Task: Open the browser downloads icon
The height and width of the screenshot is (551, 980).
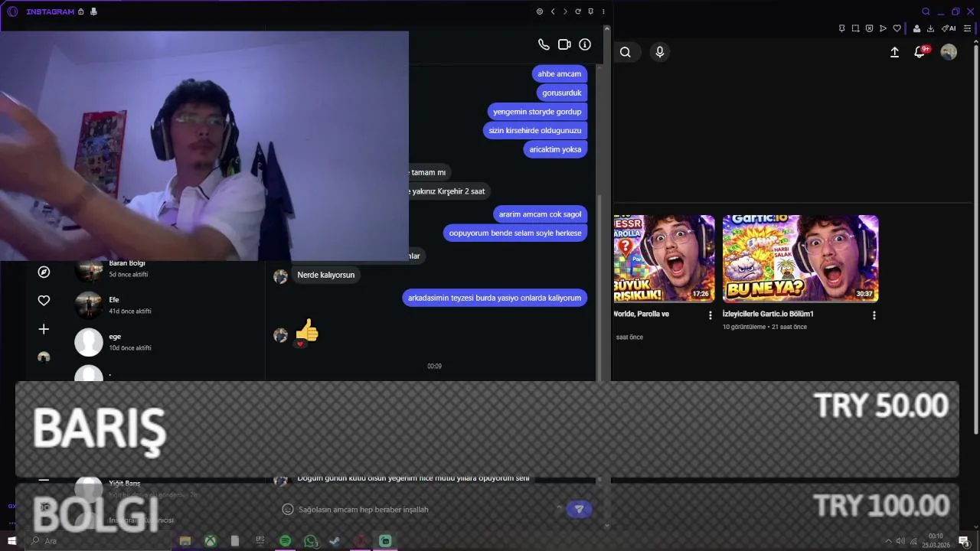Action: 930,28
